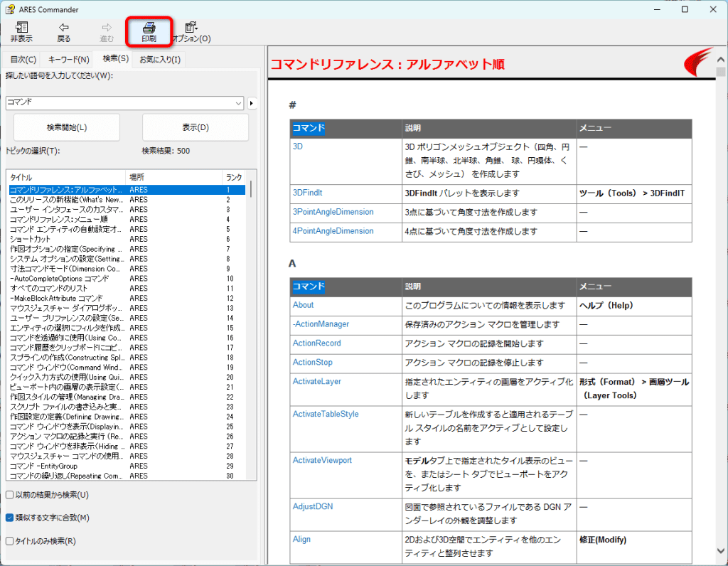Image resolution: width=728 pixels, height=566 pixels.
Task: Sort results by 場所 column header
Action: point(173,177)
